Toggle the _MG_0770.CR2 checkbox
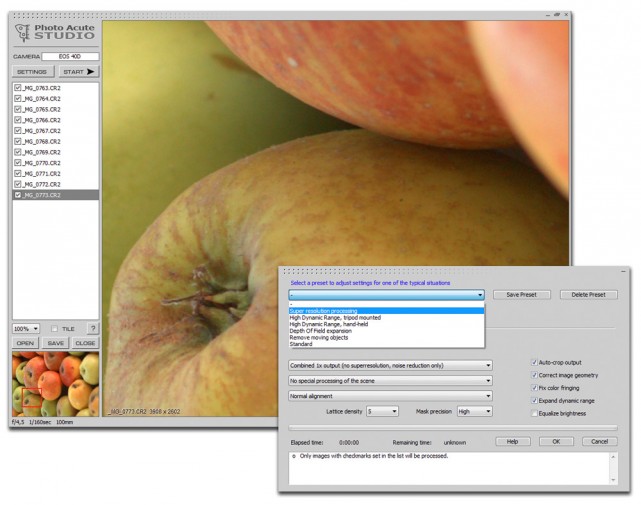 point(18,163)
